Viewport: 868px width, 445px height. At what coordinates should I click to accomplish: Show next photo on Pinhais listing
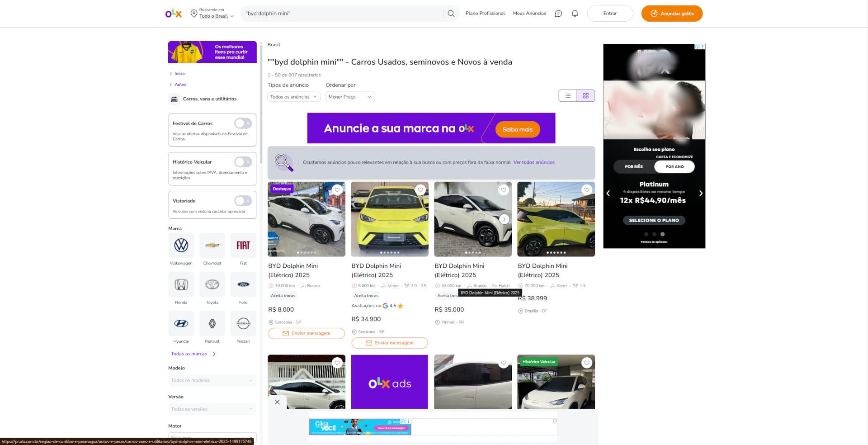[x=504, y=219]
